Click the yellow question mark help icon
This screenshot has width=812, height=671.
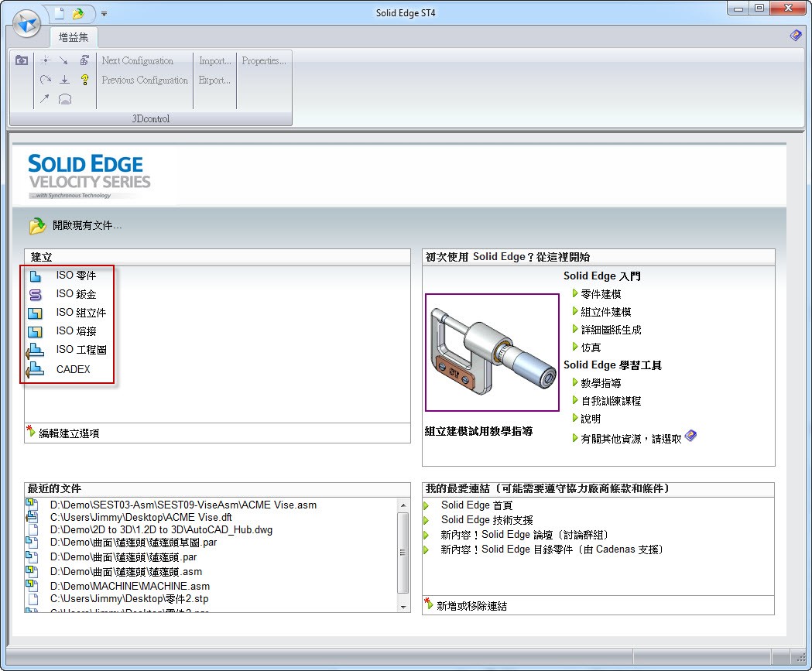pos(84,80)
